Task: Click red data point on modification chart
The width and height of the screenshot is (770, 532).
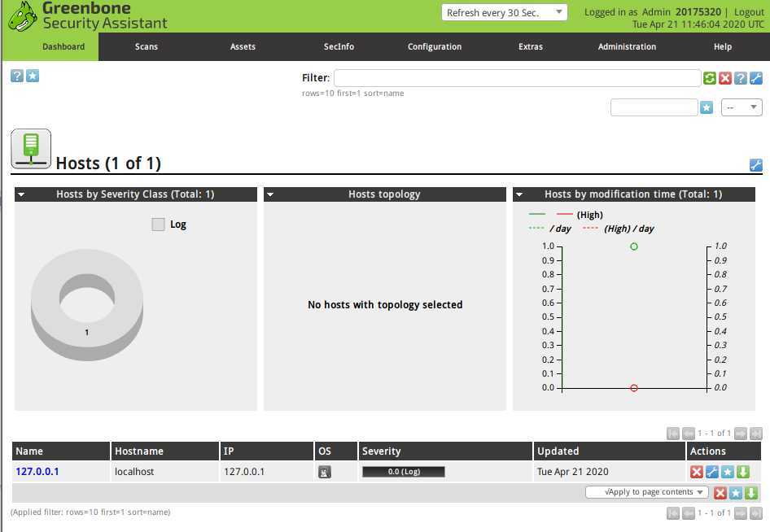Action: (x=634, y=388)
